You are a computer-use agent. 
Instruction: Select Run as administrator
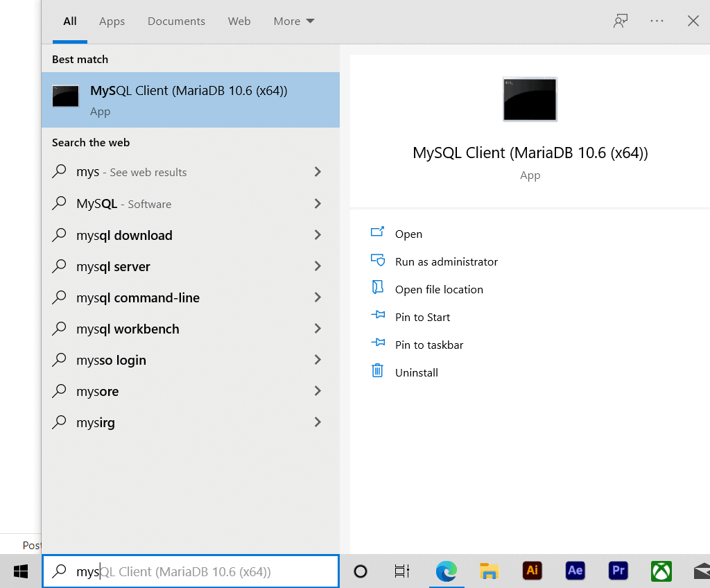(446, 261)
